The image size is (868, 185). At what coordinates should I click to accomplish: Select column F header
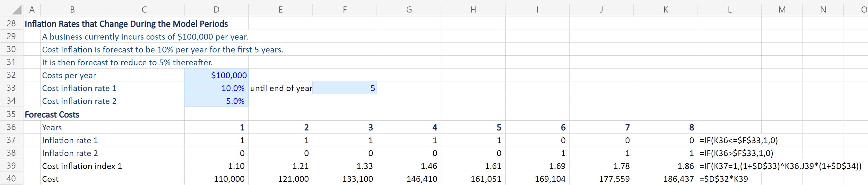345,9
